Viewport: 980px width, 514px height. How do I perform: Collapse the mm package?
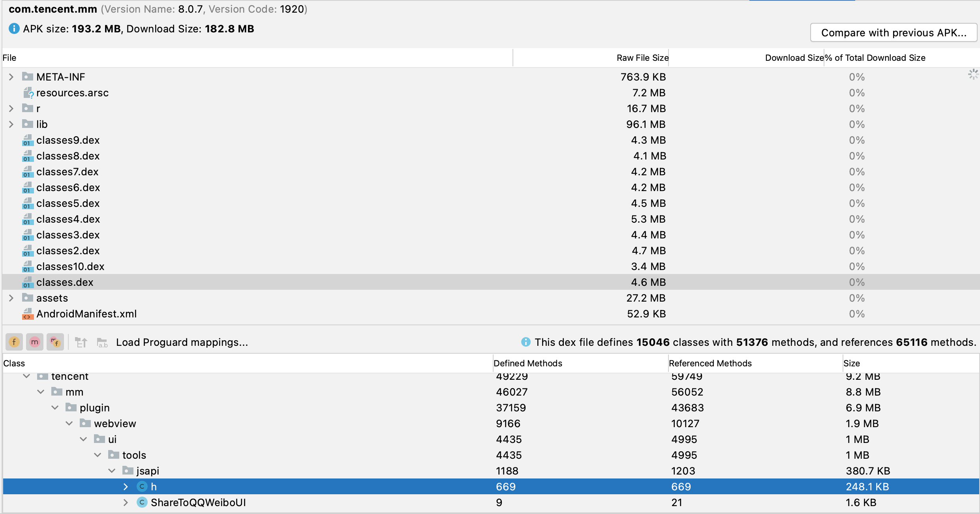point(41,392)
